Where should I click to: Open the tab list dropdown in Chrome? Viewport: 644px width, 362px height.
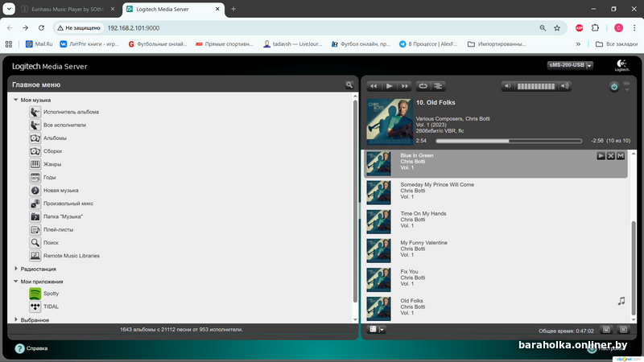pyautogui.click(x=9, y=9)
